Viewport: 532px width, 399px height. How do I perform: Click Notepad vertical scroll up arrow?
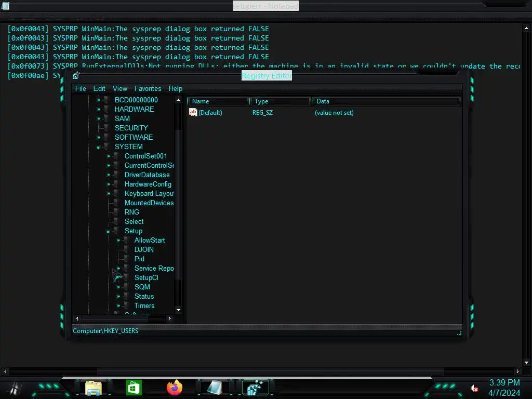[x=526, y=28]
